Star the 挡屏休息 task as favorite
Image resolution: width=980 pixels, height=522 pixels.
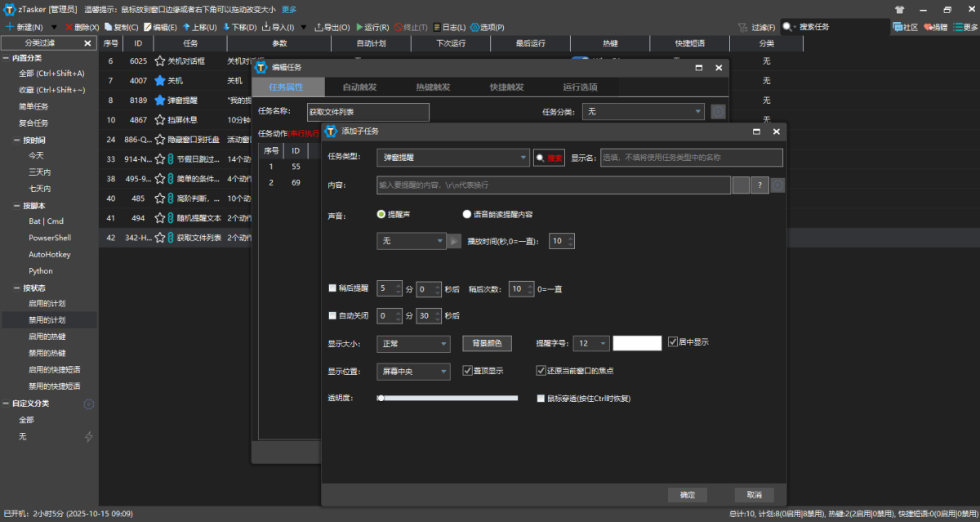coord(160,120)
